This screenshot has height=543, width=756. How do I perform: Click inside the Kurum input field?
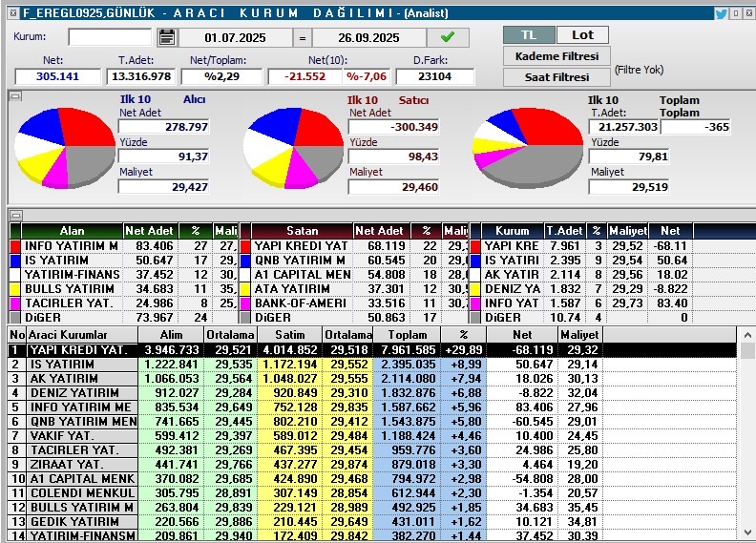coord(109,37)
